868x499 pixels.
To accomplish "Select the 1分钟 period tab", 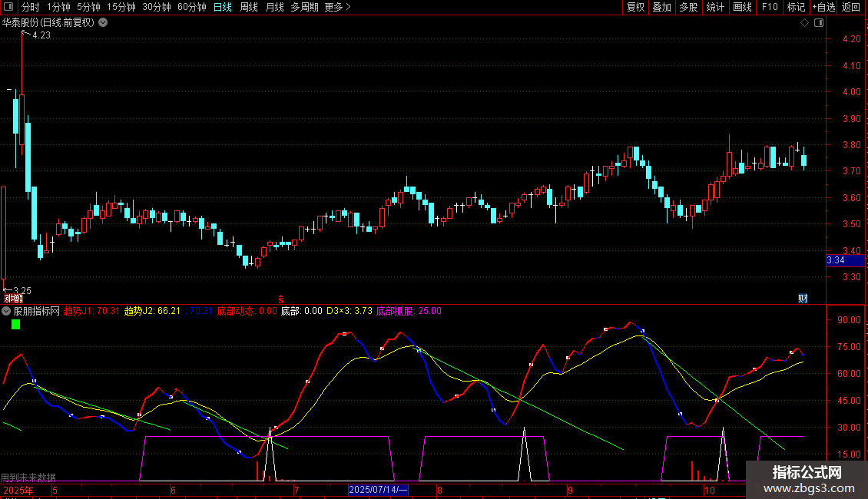I will pos(58,7).
